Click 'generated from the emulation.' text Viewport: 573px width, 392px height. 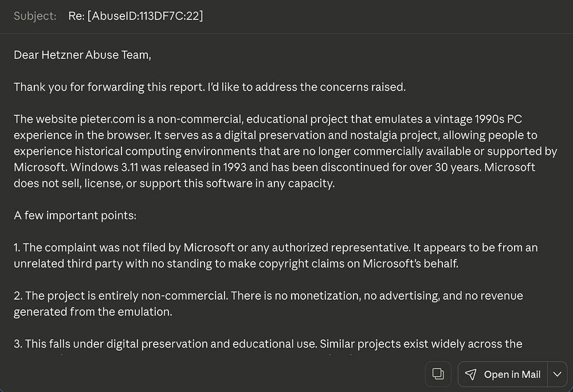93,312
